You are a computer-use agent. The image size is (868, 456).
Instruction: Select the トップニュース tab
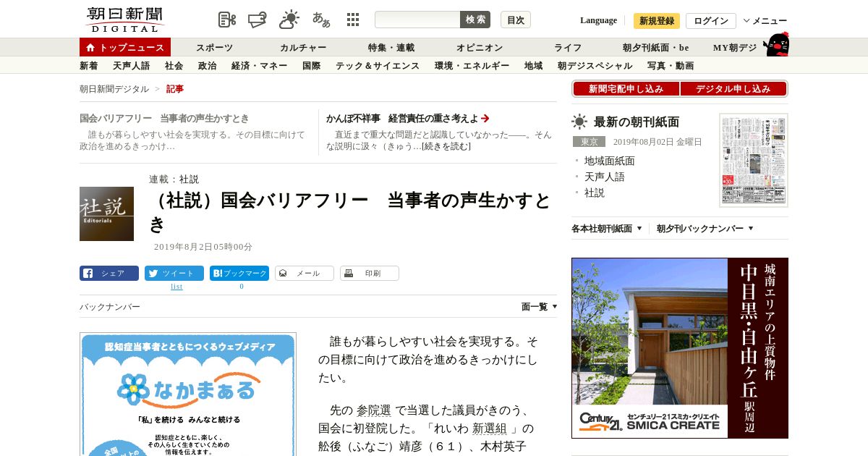[x=125, y=47]
